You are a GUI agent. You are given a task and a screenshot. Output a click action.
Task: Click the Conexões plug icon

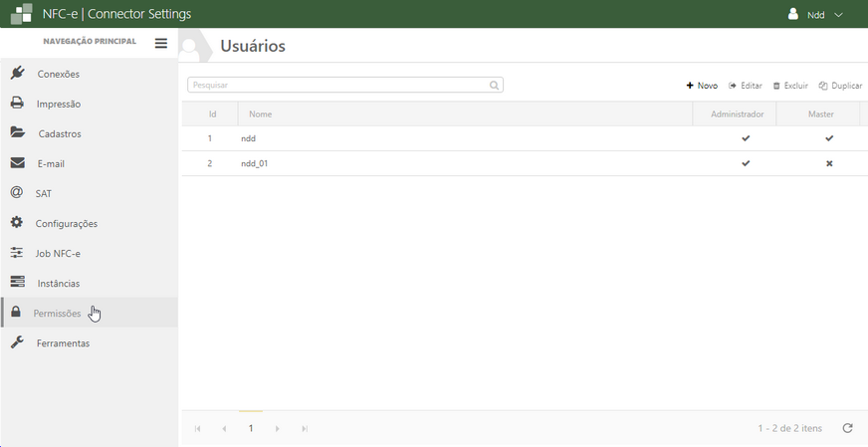click(x=17, y=74)
